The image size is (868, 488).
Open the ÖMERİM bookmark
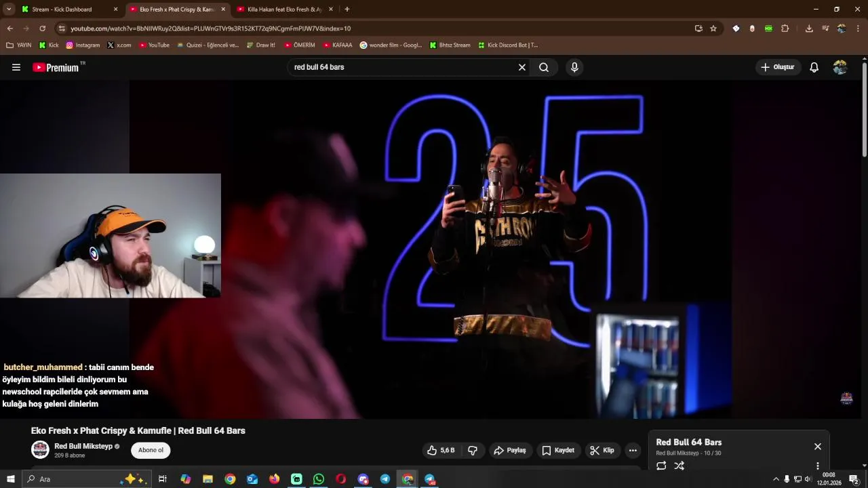click(x=300, y=45)
